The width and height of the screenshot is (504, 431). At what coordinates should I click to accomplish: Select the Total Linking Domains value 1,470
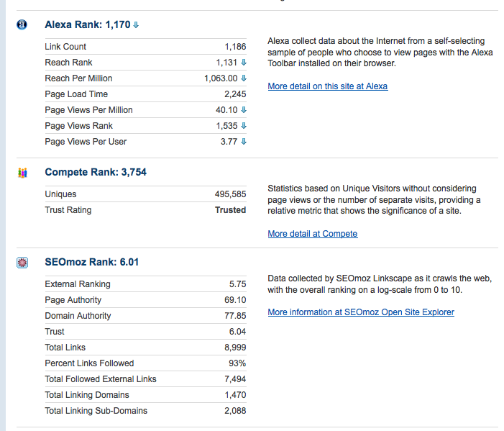[235, 395]
